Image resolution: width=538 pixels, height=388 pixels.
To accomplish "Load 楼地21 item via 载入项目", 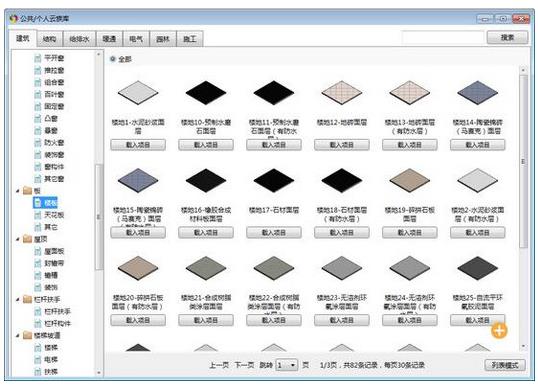I will [x=206, y=320].
